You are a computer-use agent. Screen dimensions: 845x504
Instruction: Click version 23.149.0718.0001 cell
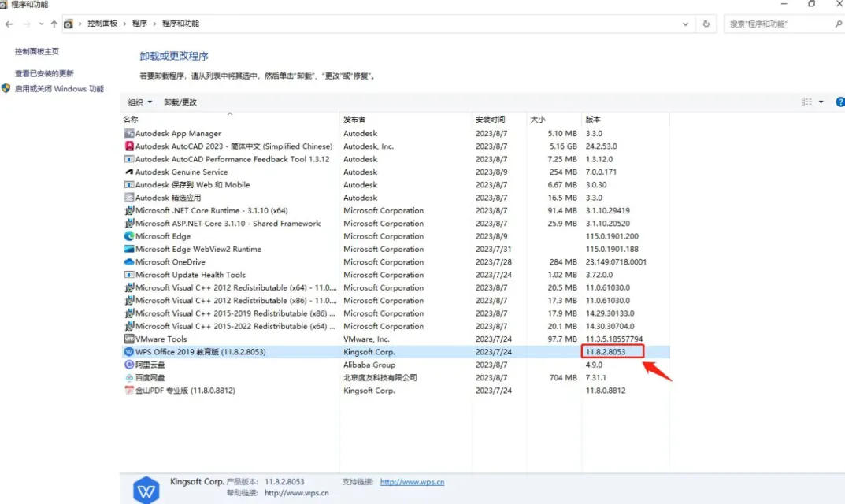[x=616, y=262]
